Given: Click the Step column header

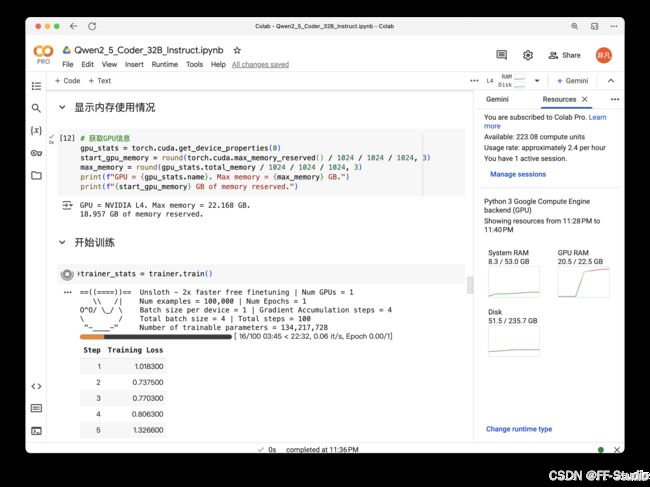Looking at the screenshot, I should click(92, 350).
